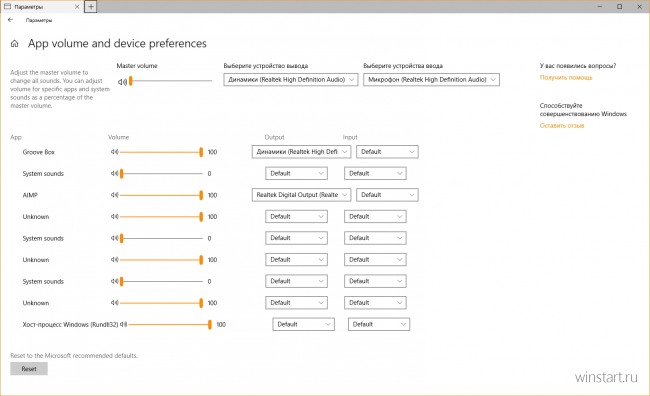The image size is (650, 396).
Task: Open the Оставить отзыв feedback link
Action: pyautogui.click(x=562, y=126)
